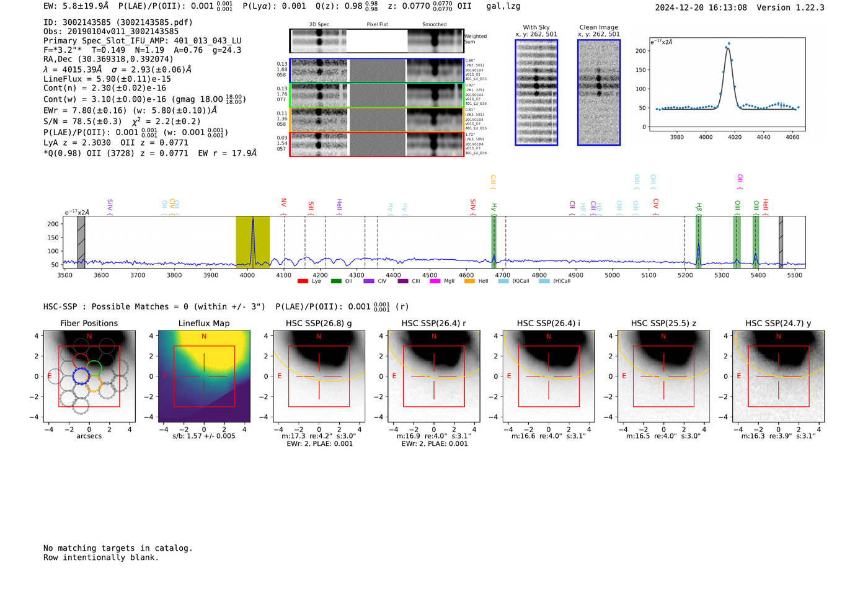This screenshot has height=591, width=868.
Task: Select the green fiber circle
Action: coord(94,368)
